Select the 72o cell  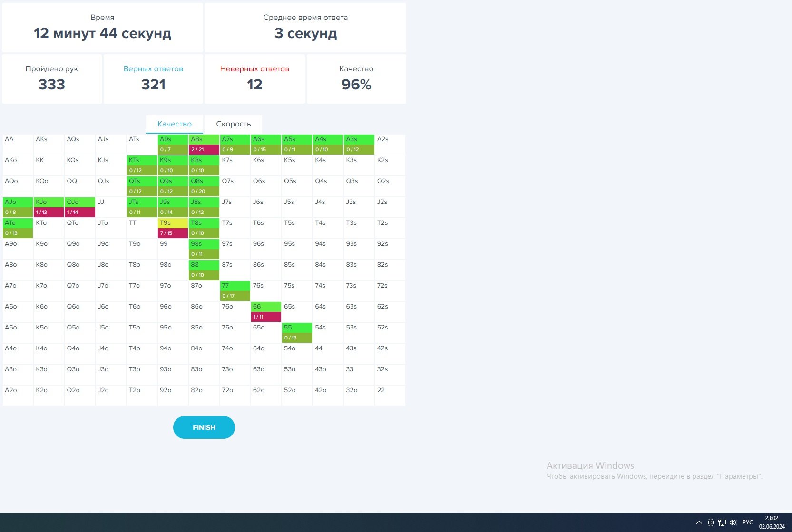[235, 396]
